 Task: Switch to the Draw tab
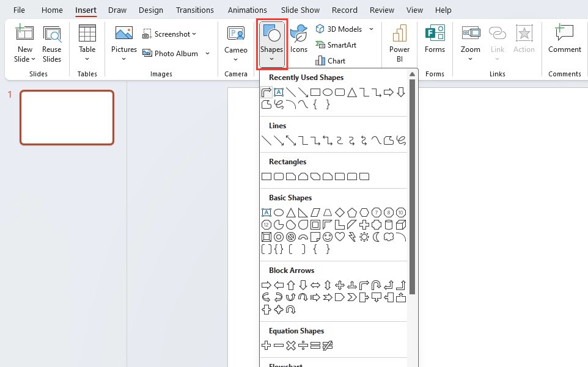coord(117,10)
